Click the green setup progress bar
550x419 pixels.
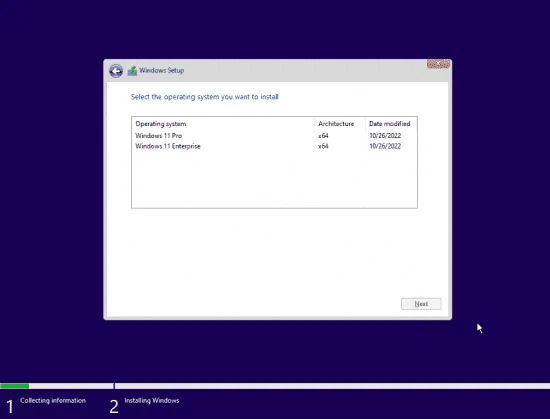14,386
